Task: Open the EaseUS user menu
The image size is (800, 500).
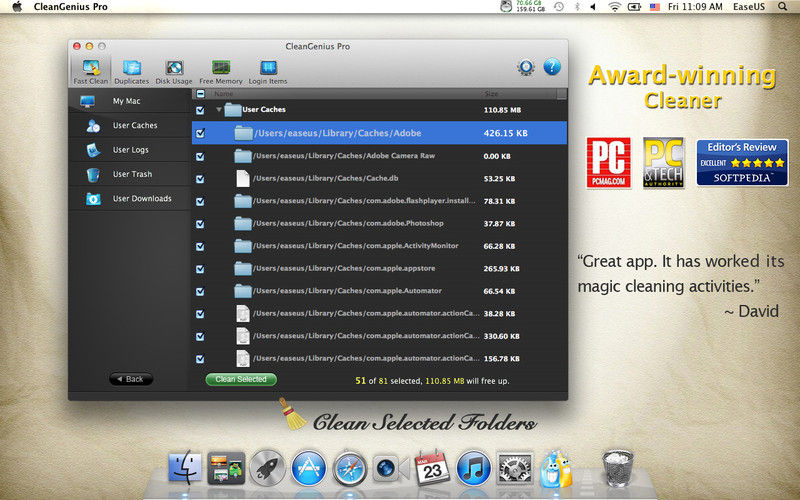Action: click(748, 7)
